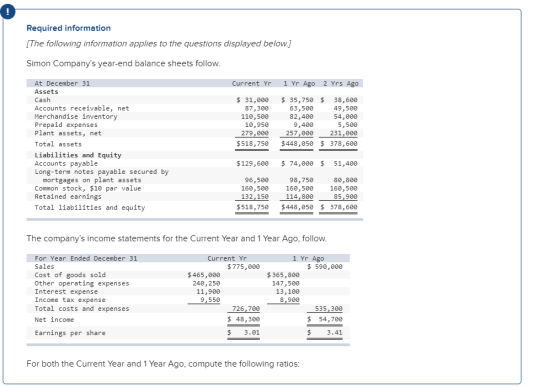Viewport: 560px width, 387px height.
Task: Click 'Accounts payable' row label
Action: tap(66, 164)
